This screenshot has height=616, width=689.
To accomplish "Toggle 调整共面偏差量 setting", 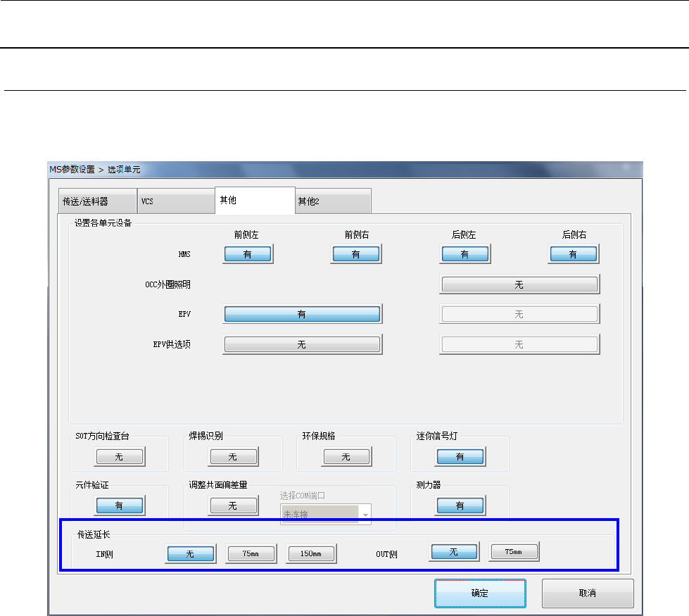I will pos(234,505).
